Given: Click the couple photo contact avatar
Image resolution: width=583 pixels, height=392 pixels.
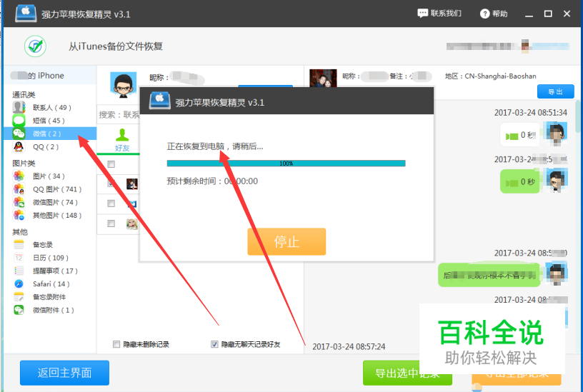Looking at the screenshot, I should 323,78.
